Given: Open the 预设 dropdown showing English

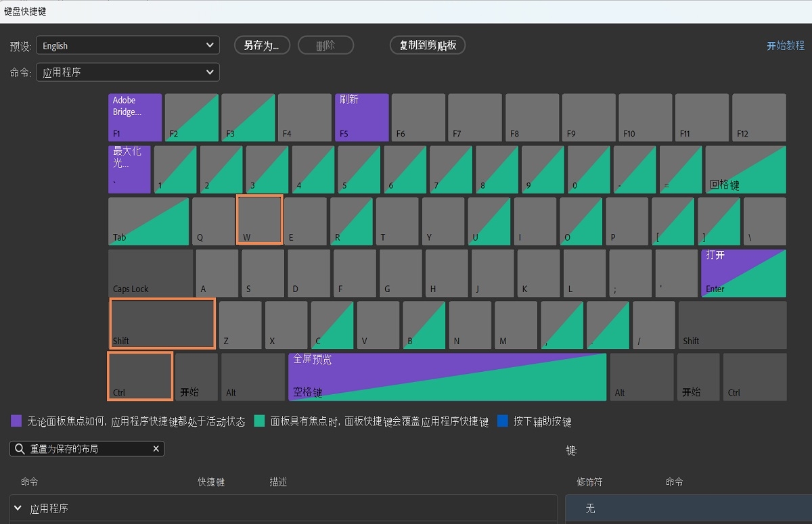Looking at the screenshot, I should coord(128,45).
